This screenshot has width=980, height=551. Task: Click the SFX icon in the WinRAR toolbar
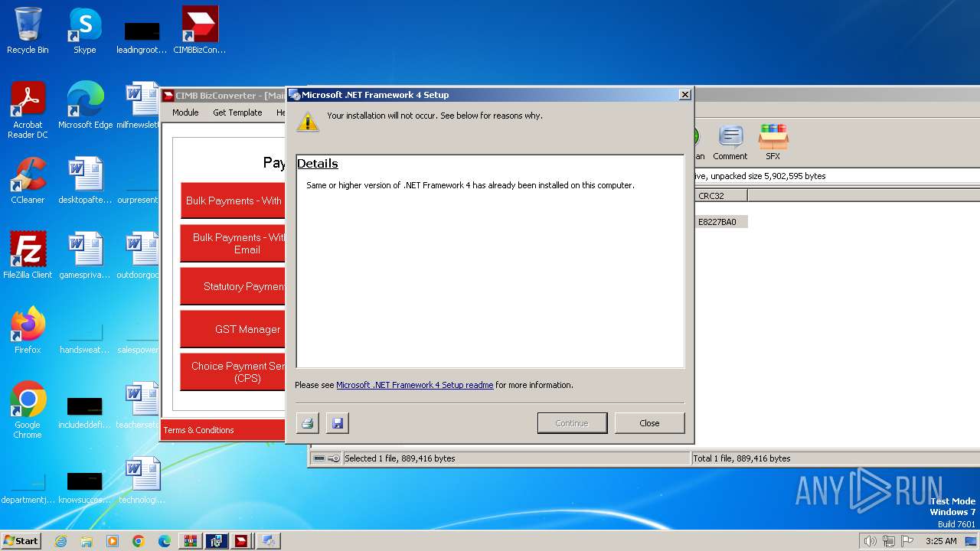[x=773, y=143]
